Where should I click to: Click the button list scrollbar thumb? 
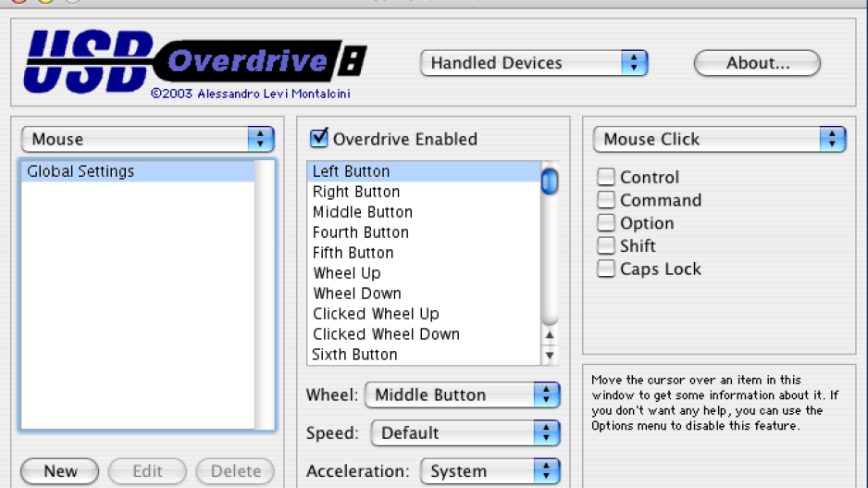click(550, 181)
